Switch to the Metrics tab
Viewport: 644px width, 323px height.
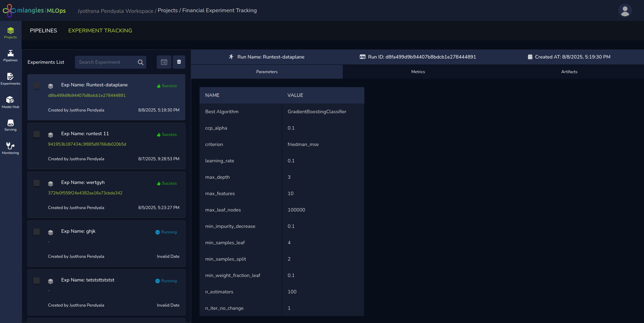point(418,72)
